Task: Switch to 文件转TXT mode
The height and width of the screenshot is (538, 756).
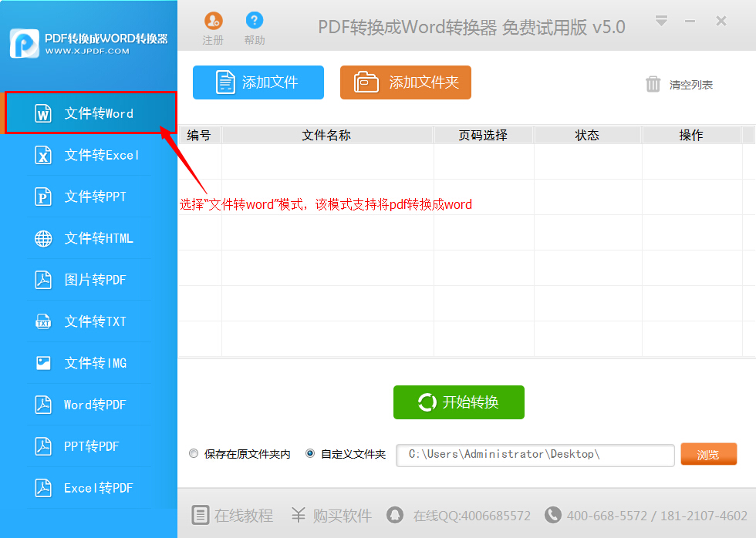Action: [x=89, y=321]
